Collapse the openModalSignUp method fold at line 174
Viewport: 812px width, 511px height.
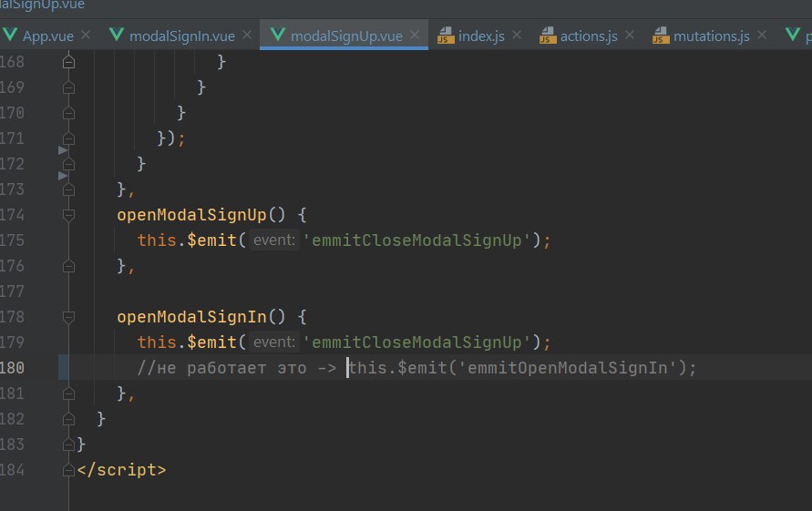pos(68,215)
